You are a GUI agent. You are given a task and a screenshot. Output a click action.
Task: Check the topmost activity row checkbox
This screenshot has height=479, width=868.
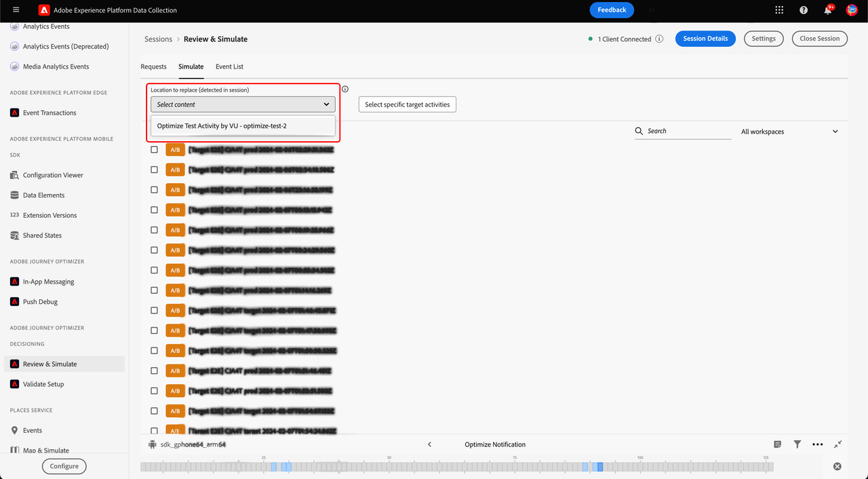click(x=155, y=149)
